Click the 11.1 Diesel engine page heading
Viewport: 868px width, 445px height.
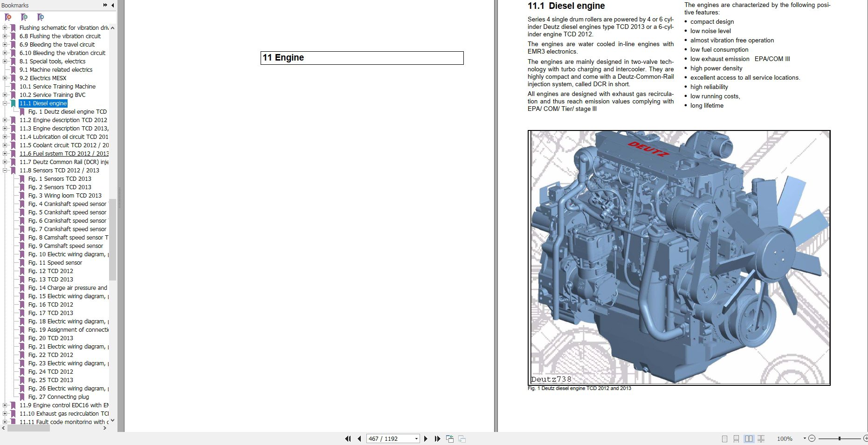[x=566, y=6]
